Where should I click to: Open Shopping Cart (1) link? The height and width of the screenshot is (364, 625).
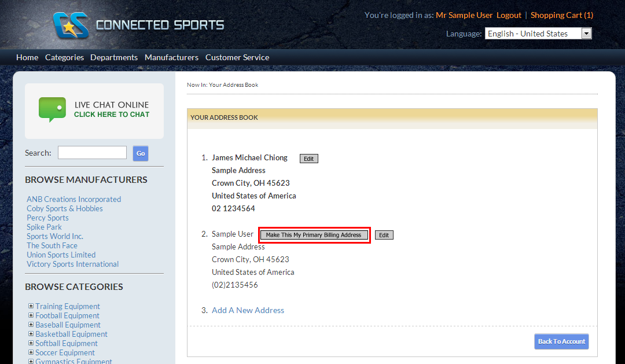[561, 15]
